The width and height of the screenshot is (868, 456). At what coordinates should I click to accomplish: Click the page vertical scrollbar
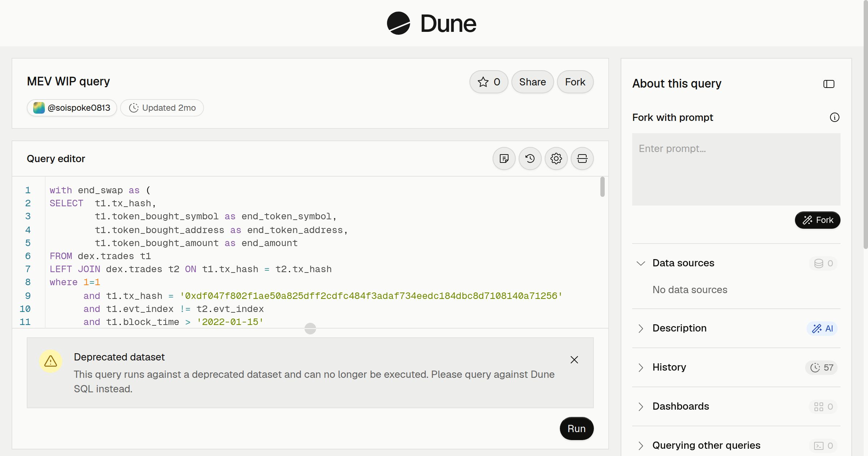[865, 124]
